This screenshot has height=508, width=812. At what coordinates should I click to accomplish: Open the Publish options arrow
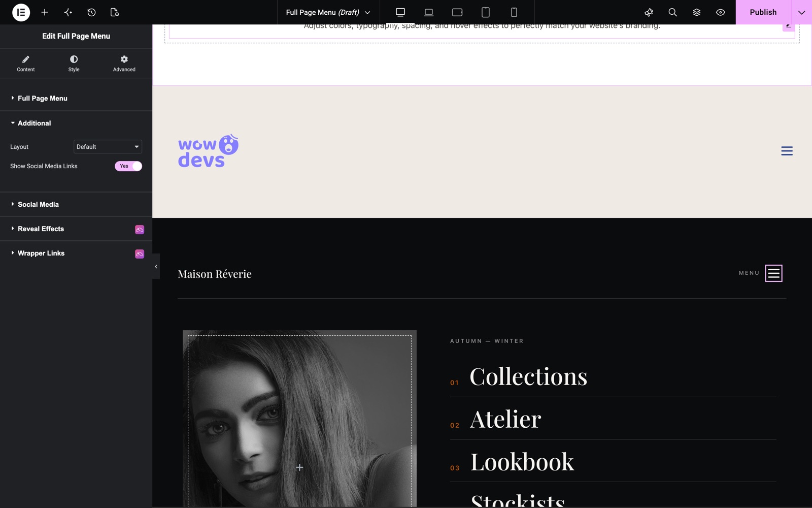coord(801,12)
